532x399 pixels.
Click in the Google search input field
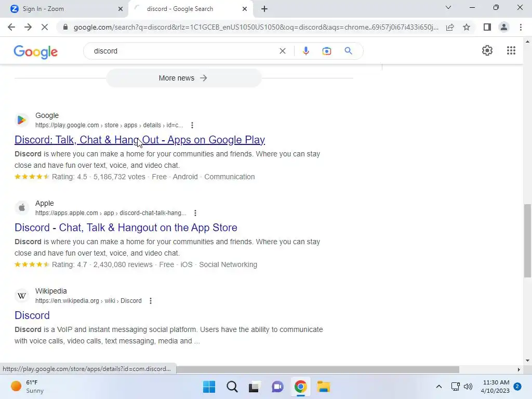coord(183,51)
